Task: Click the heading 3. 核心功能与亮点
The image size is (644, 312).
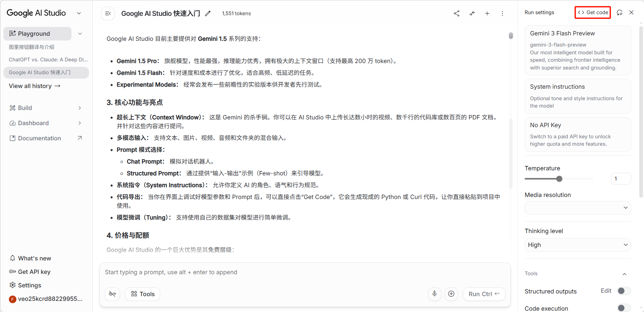Action: pos(135,103)
